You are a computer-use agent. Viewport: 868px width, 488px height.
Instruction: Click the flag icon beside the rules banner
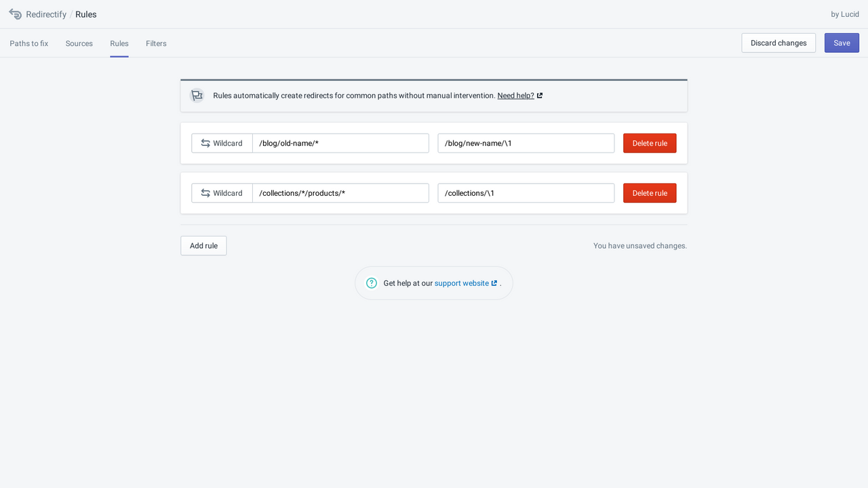(x=197, y=95)
